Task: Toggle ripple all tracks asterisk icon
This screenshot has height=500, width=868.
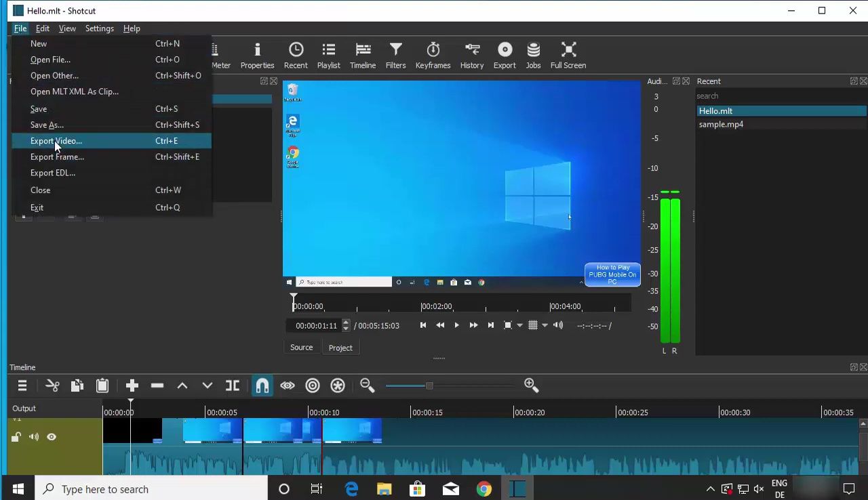Action: [x=338, y=386]
